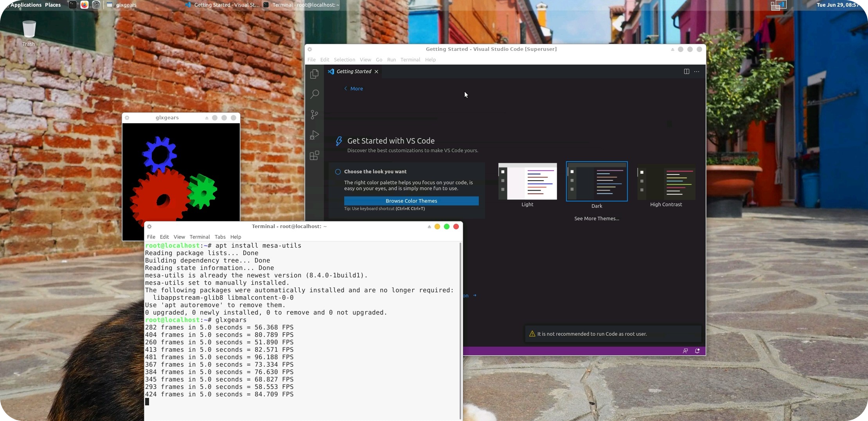
Task: Select the High Contrast theme preview
Action: (x=666, y=182)
